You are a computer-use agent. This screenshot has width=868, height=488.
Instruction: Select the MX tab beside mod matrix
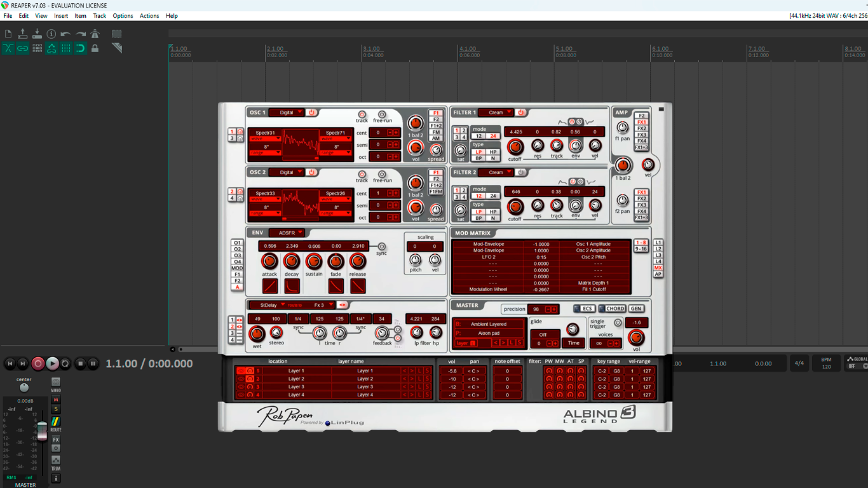(658, 268)
